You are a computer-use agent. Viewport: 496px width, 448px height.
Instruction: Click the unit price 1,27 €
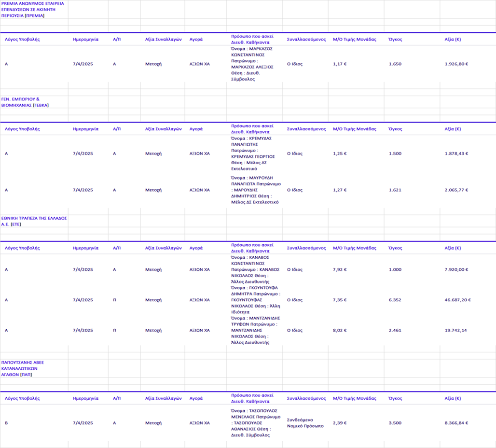pos(340,190)
